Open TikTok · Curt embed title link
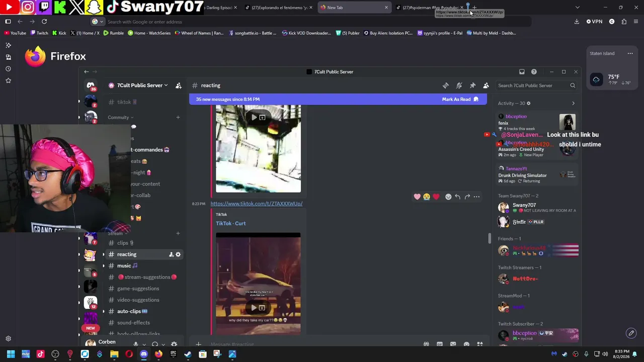Image resolution: width=644 pixels, height=362 pixels. click(x=231, y=223)
